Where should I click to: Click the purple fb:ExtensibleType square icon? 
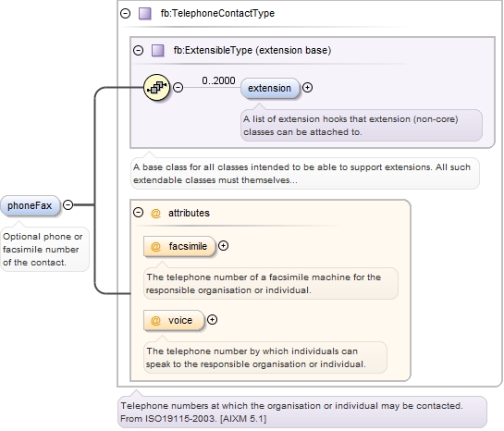point(158,51)
